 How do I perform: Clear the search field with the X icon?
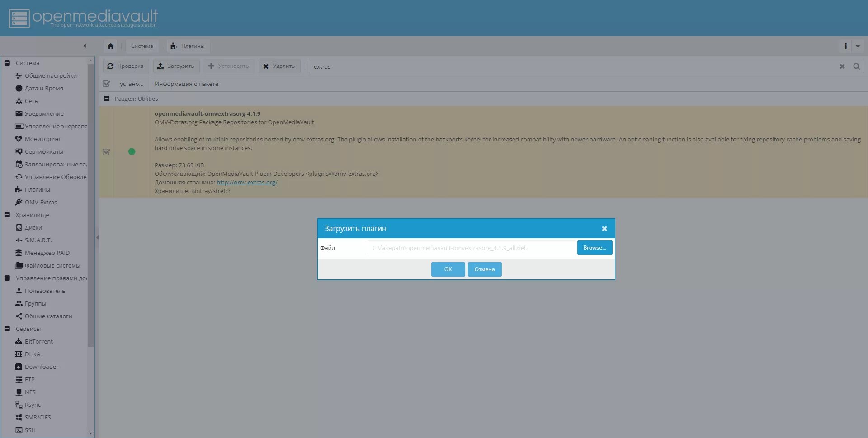click(x=842, y=66)
